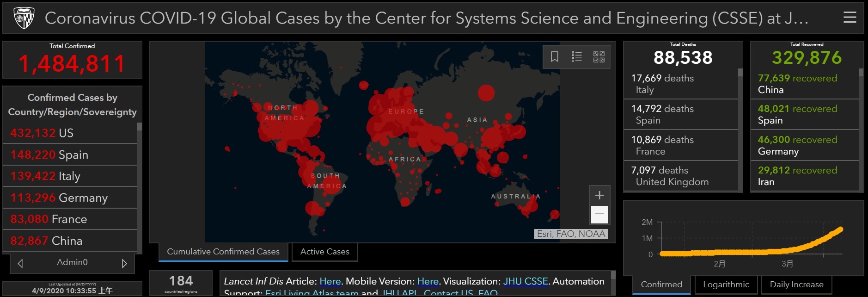Click Spain's 14,792 deaths entry

pos(680,114)
